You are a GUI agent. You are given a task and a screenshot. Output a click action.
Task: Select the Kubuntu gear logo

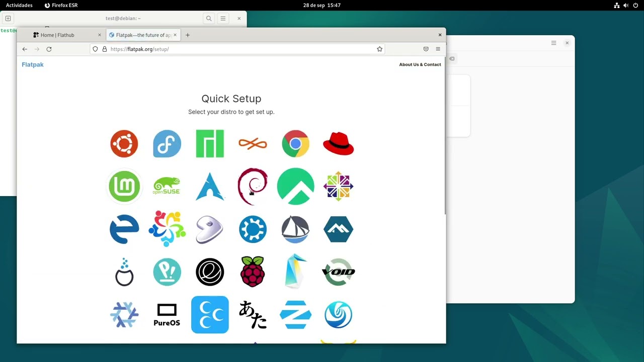click(253, 229)
